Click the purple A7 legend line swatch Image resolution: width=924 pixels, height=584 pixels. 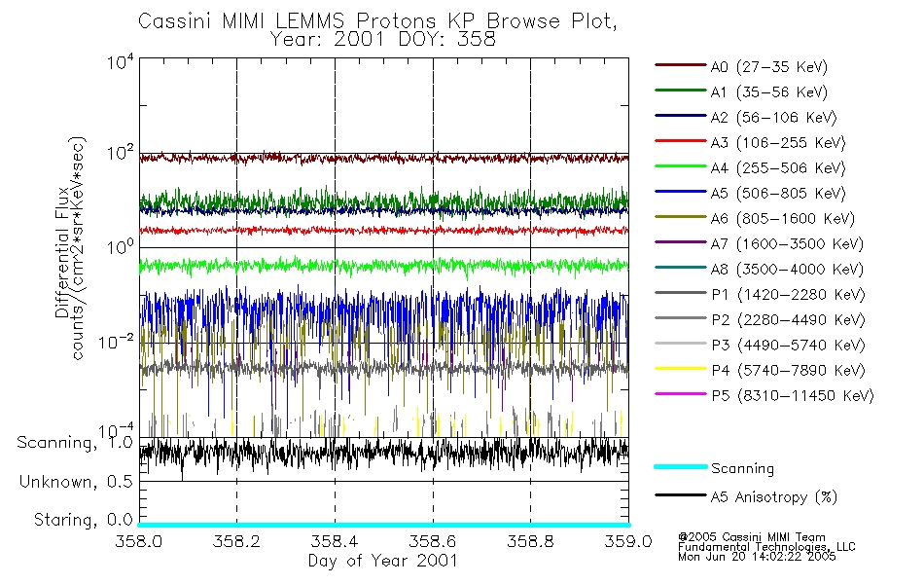(681, 241)
